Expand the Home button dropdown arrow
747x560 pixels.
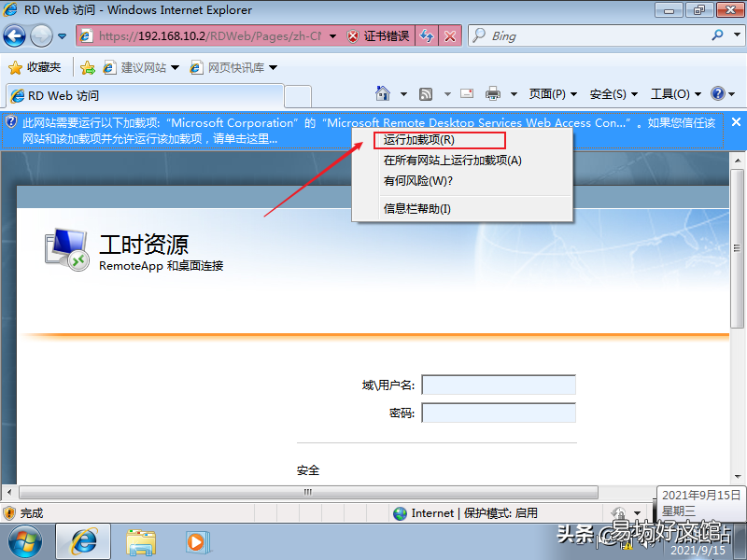click(x=403, y=94)
